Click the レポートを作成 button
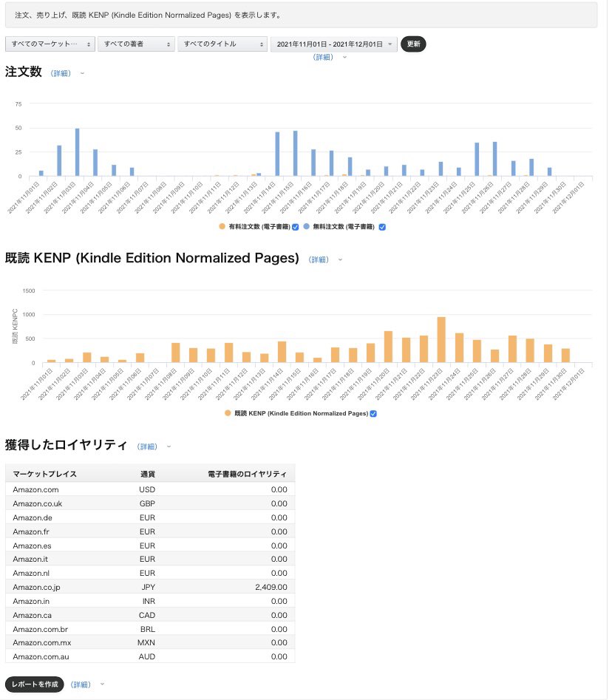Screen dimensions: 612x700 (35, 684)
